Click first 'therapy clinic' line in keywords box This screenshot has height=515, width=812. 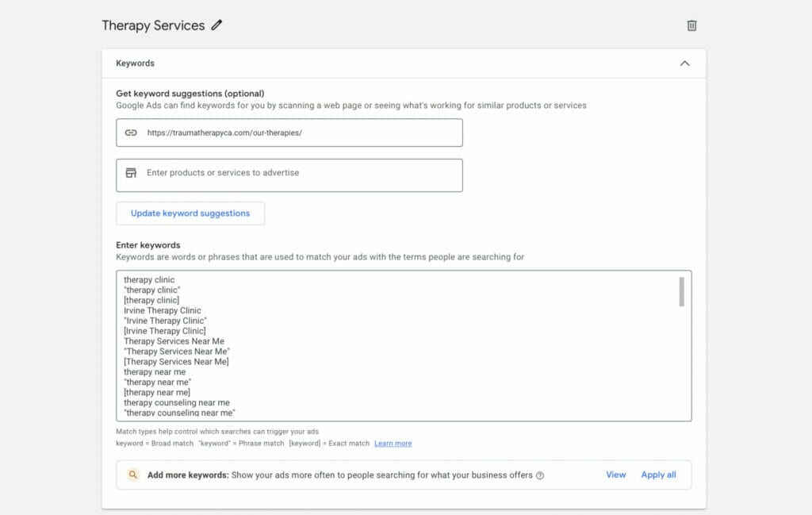coord(149,280)
